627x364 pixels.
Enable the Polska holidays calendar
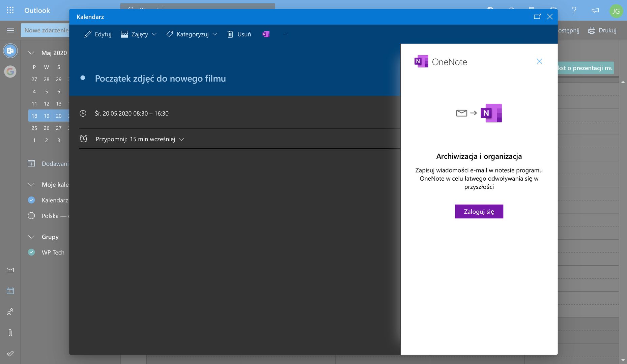pos(31,216)
